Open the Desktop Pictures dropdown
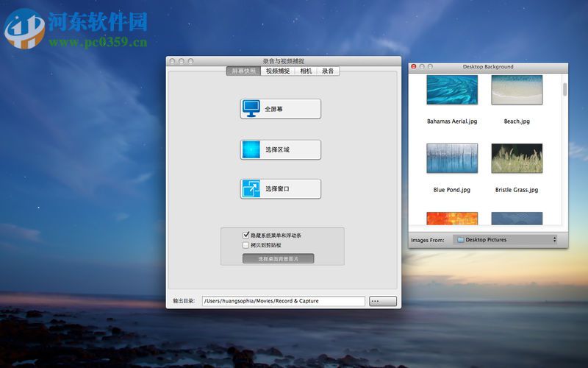 [505, 240]
